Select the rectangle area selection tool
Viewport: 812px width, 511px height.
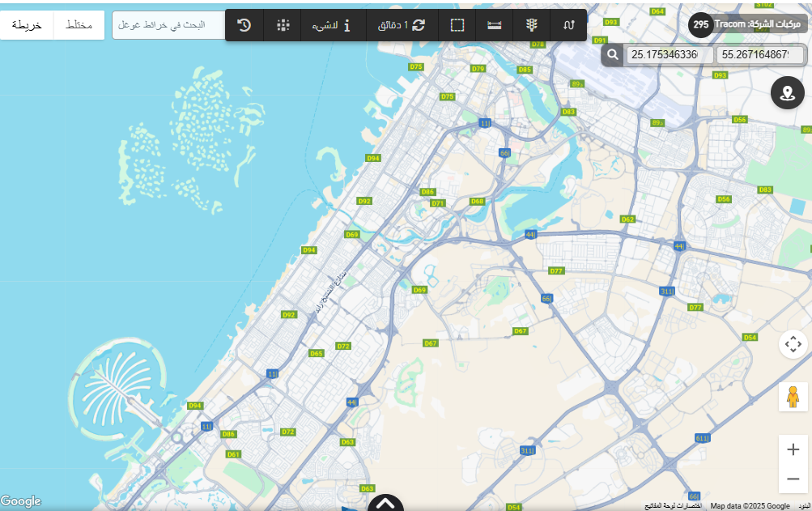(457, 25)
